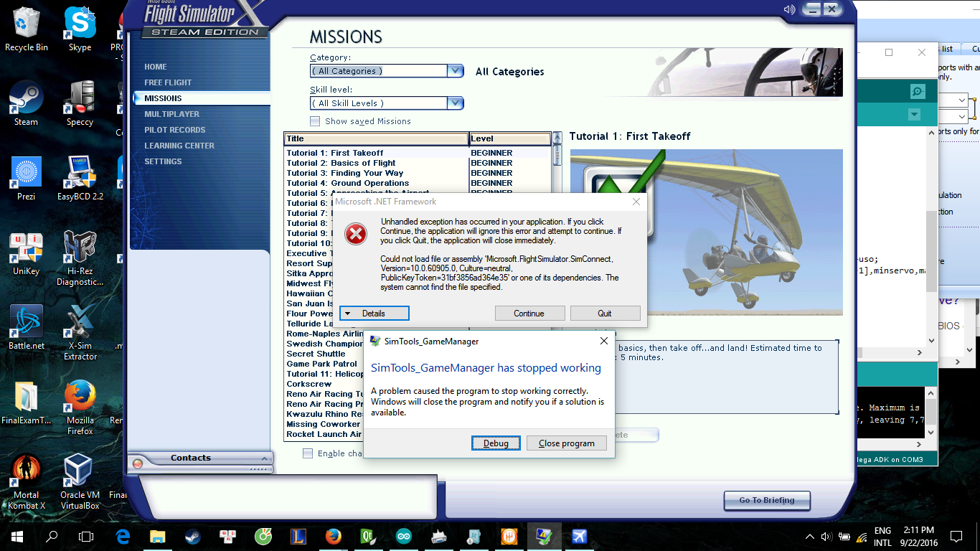Screen dimensions: 980x551
Task: Click the Windows Start button
Action: [x=17, y=537]
